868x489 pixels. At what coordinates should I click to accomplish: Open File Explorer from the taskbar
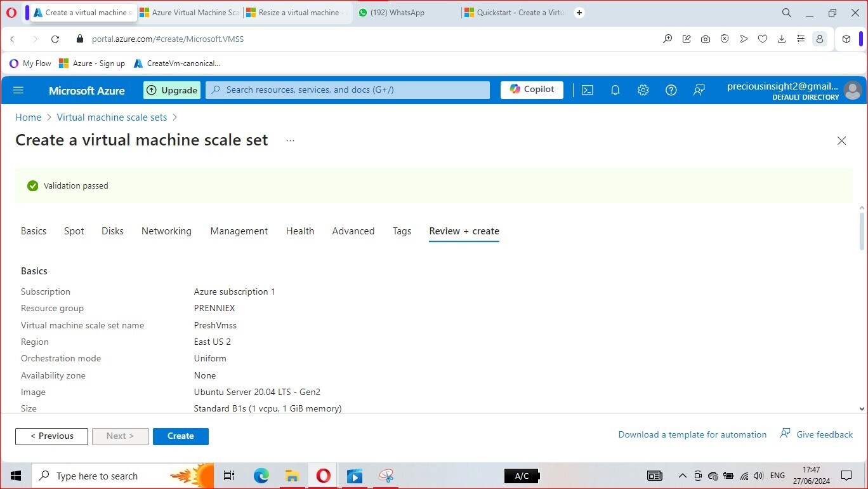click(x=292, y=476)
